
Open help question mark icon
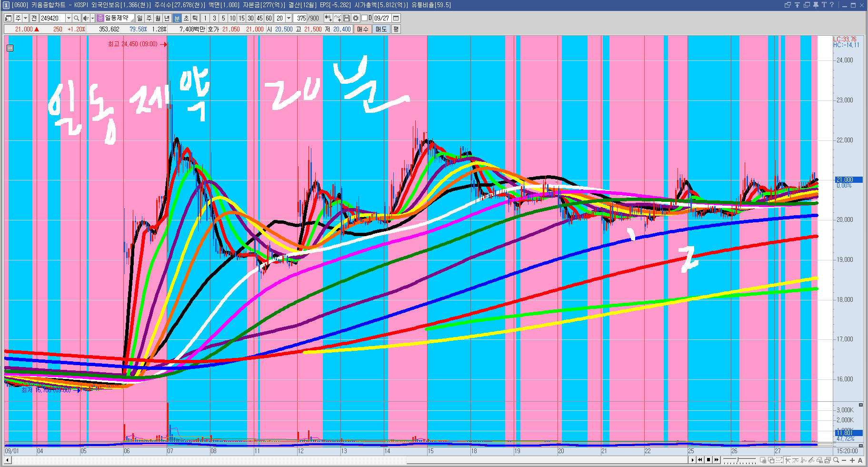pyautogui.click(x=832, y=5)
